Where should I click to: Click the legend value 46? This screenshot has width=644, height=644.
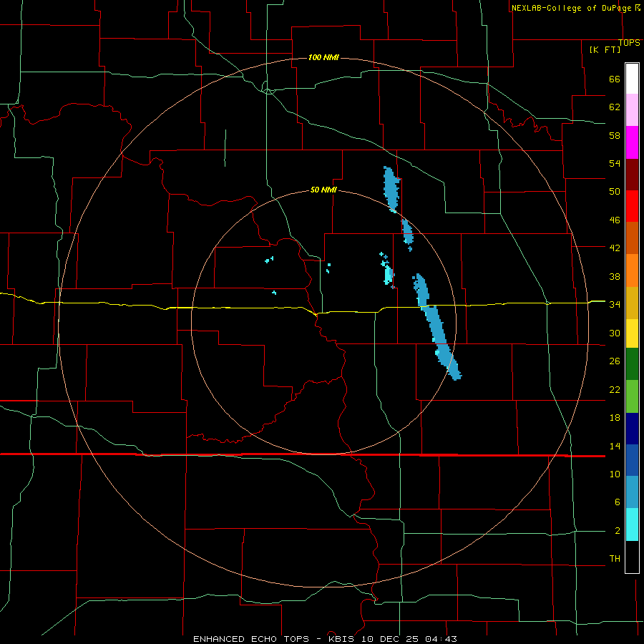point(615,220)
